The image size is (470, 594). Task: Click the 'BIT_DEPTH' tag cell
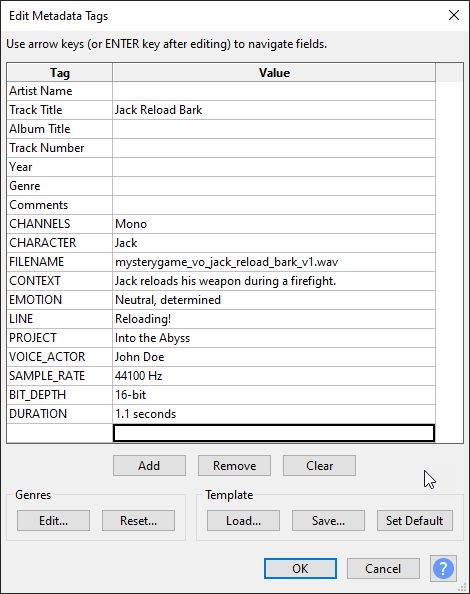(59, 395)
